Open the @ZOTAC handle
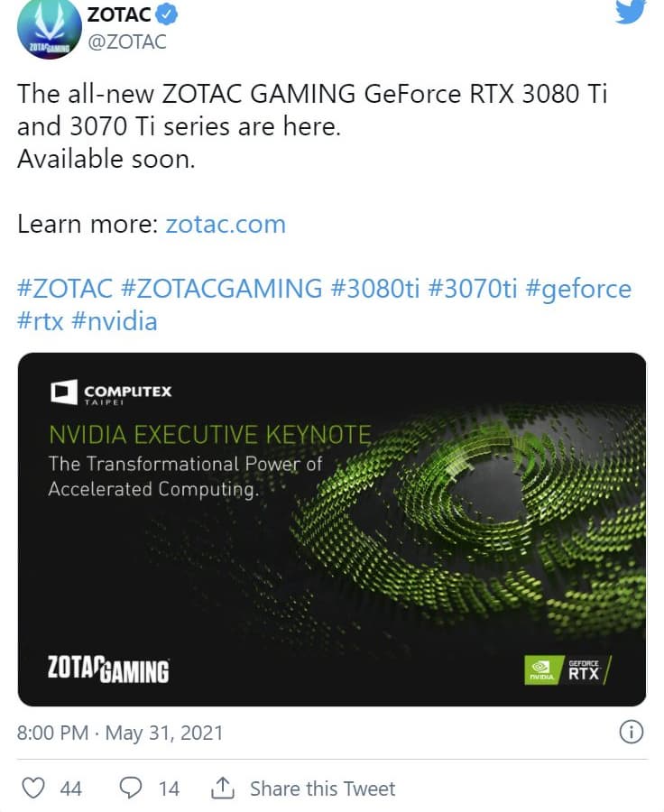 click(x=127, y=42)
